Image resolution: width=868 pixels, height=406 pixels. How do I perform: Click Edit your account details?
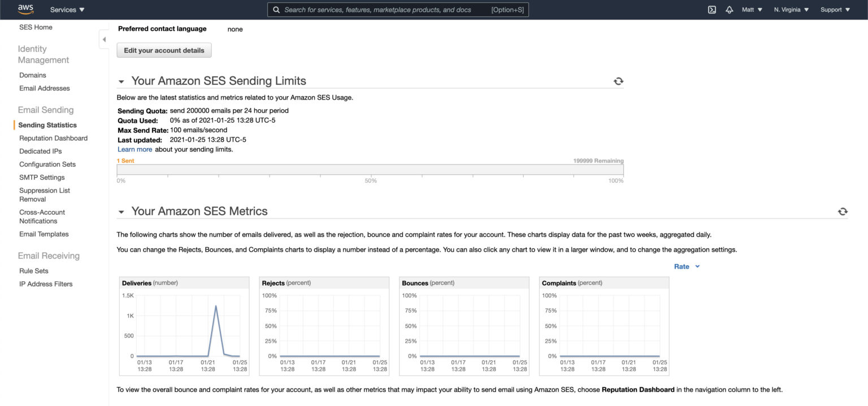(x=164, y=50)
